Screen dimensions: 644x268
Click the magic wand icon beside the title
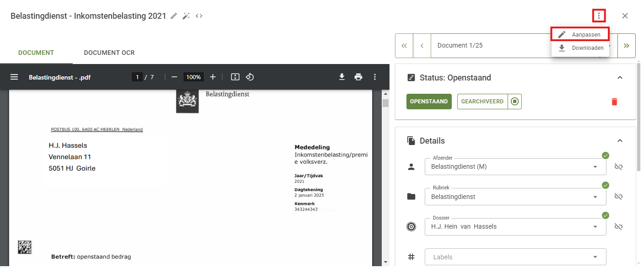click(x=186, y=16)
